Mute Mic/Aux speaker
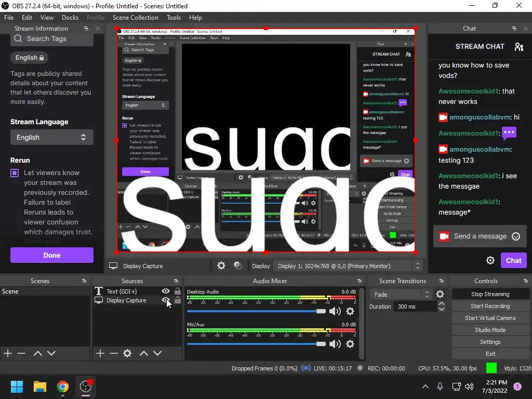The image size is (532, 399). click(x=335, y=344)
